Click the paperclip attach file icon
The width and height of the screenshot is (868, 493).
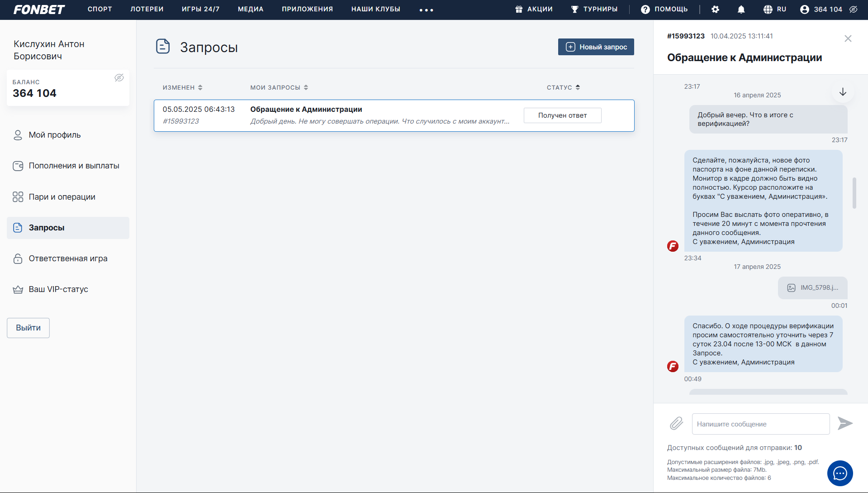pos(676,424)
